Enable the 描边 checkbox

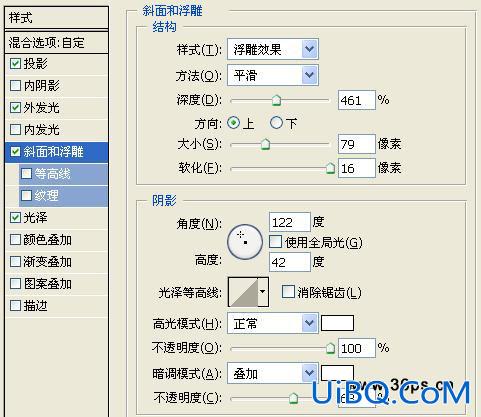(x=15, y=306)
